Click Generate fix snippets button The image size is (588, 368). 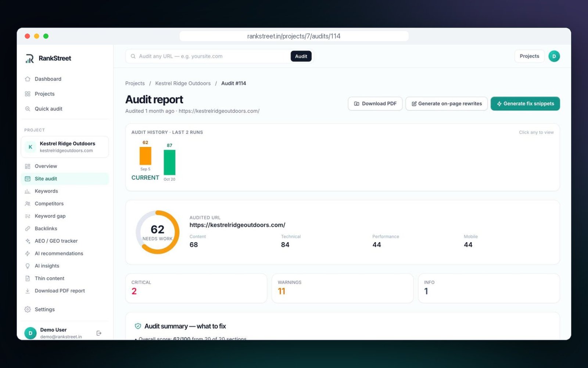(x=525, y=104)
